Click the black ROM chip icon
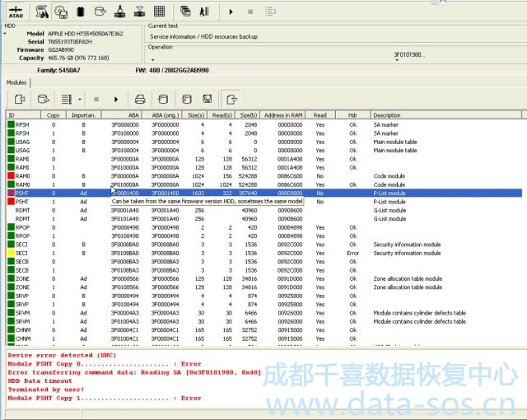The image size is (527, 420). point(81,12)
